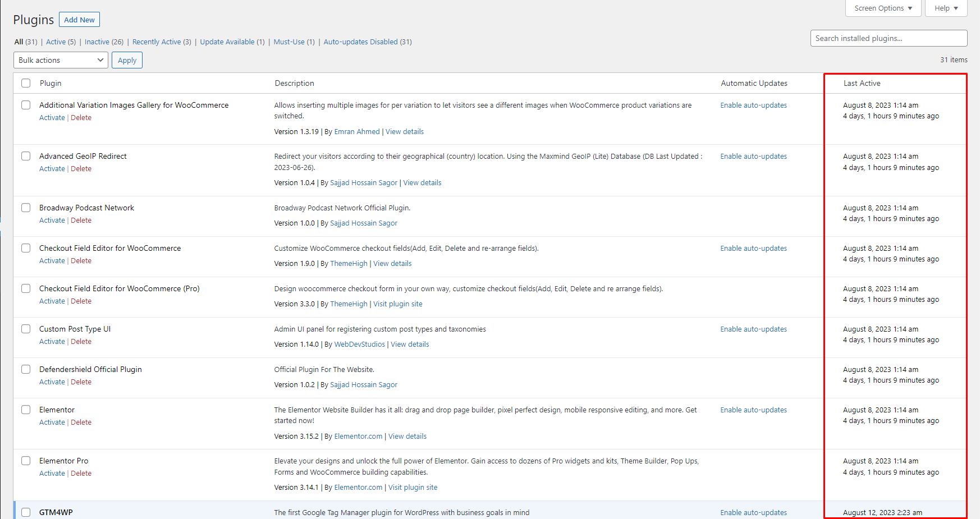Viewport: 980px width, 519px height.
Task: Activate the Elementor Pro plugin
Action: click(52, 474)
